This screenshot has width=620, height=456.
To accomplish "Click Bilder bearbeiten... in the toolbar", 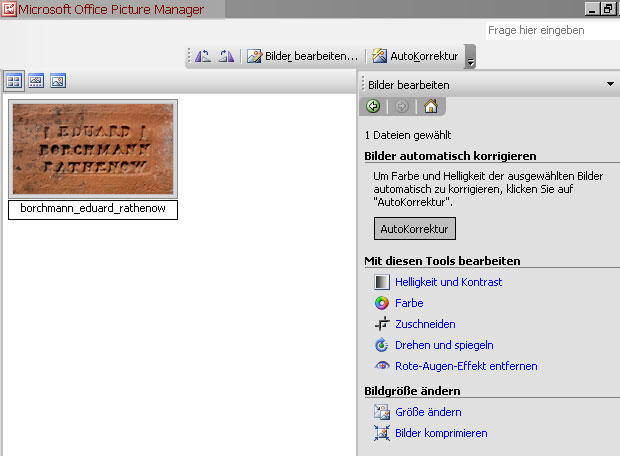I will (302, 56).
